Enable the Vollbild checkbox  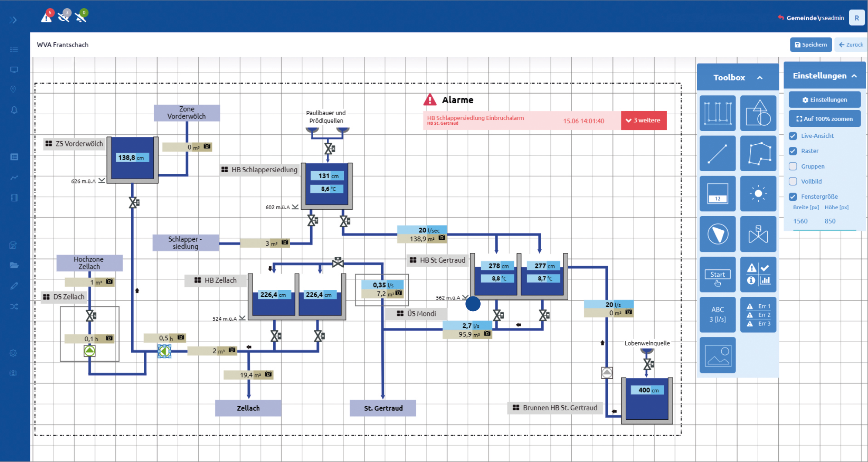coord(793,181)
